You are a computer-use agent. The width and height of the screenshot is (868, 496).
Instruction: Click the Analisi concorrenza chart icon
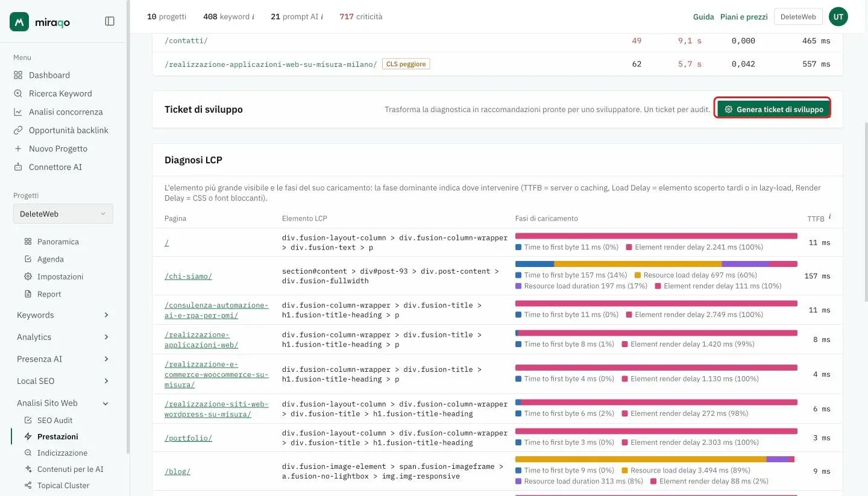17,112
